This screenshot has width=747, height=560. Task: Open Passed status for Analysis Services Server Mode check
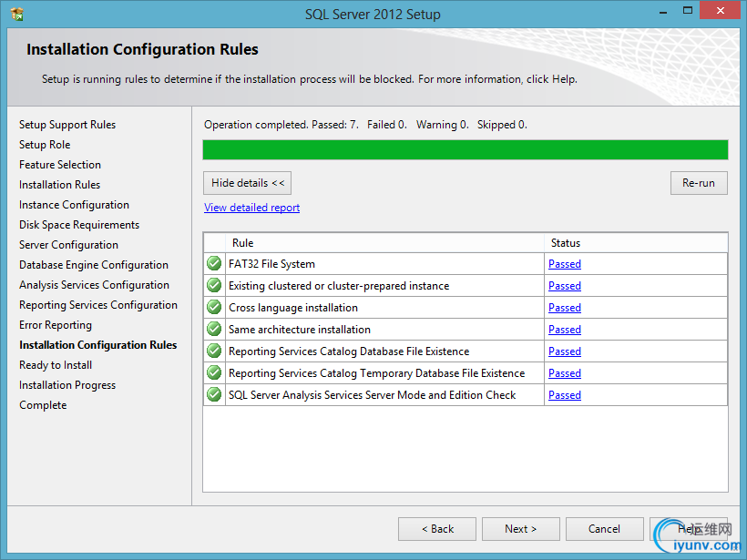pos(565,395)
